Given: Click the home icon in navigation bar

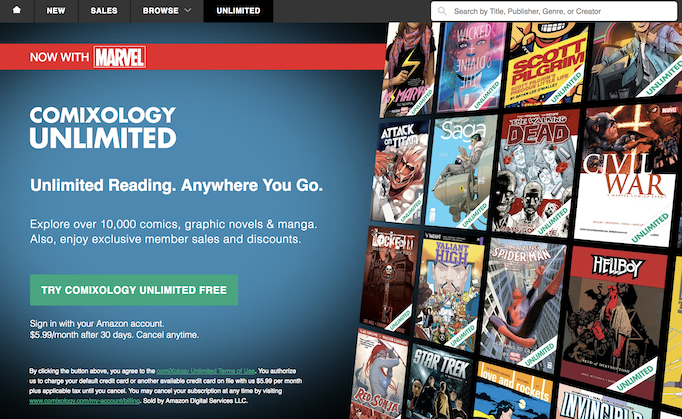Looking at the screenshot, I should [x=17, y=10].
